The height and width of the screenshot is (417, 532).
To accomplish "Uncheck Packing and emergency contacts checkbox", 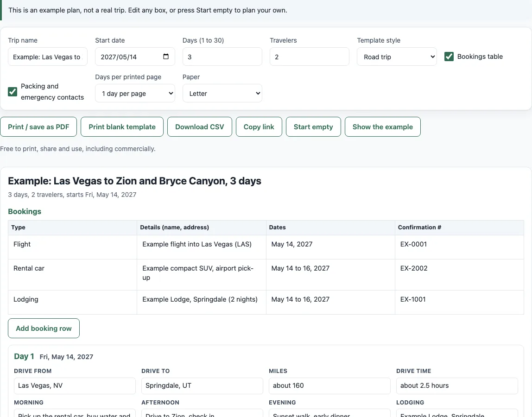I will coord(13,92).
